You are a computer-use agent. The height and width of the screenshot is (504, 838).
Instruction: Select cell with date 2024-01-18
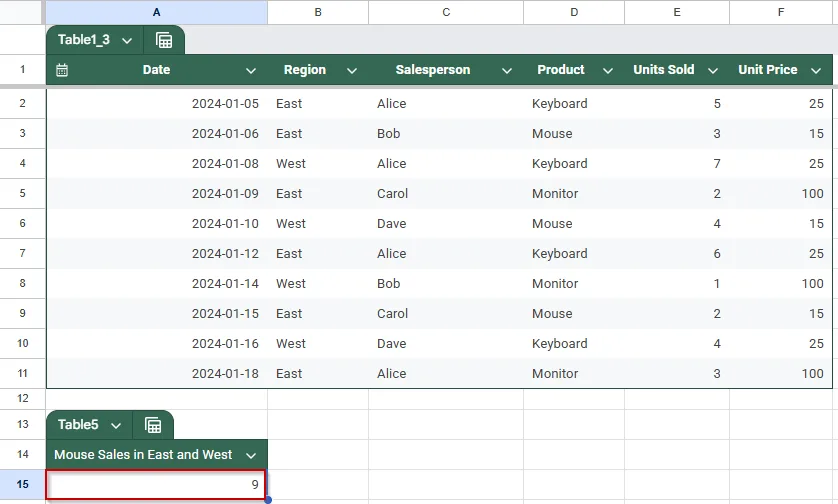point(157,374)
